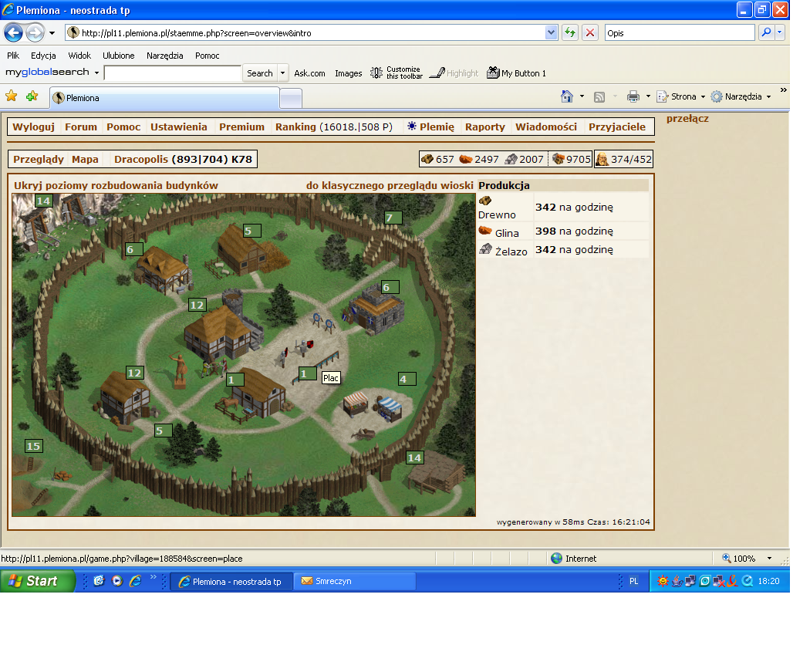Screen dimensions: 810x672
Task: Open the Edycja menu
Action: pyautogui.click(x=43, y=56)
